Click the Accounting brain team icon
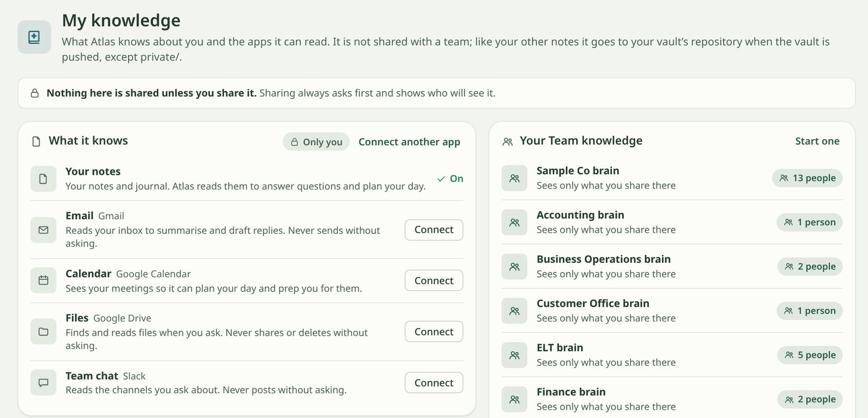The width and height of the screenshot is (868, 418). pos(514,223)
